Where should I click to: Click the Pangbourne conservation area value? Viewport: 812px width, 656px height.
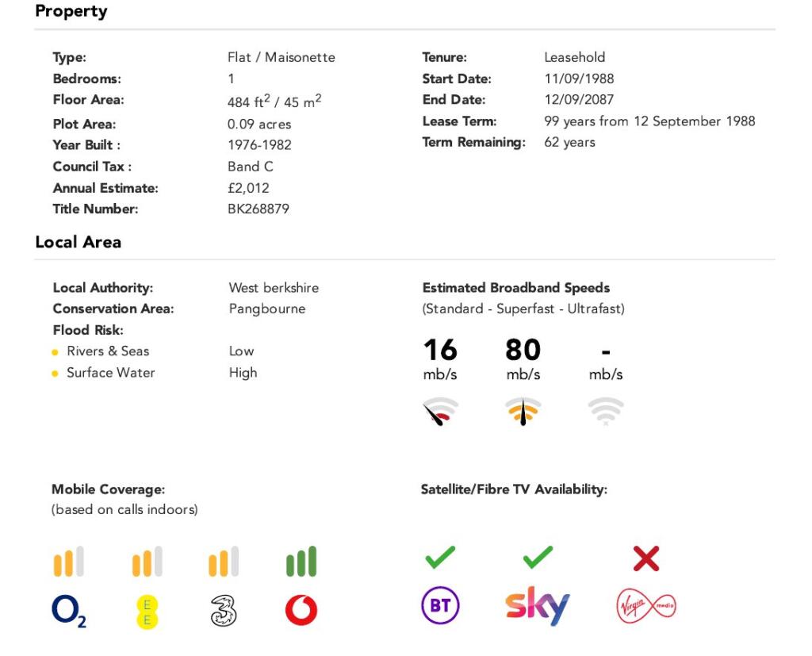coord(266,309)
